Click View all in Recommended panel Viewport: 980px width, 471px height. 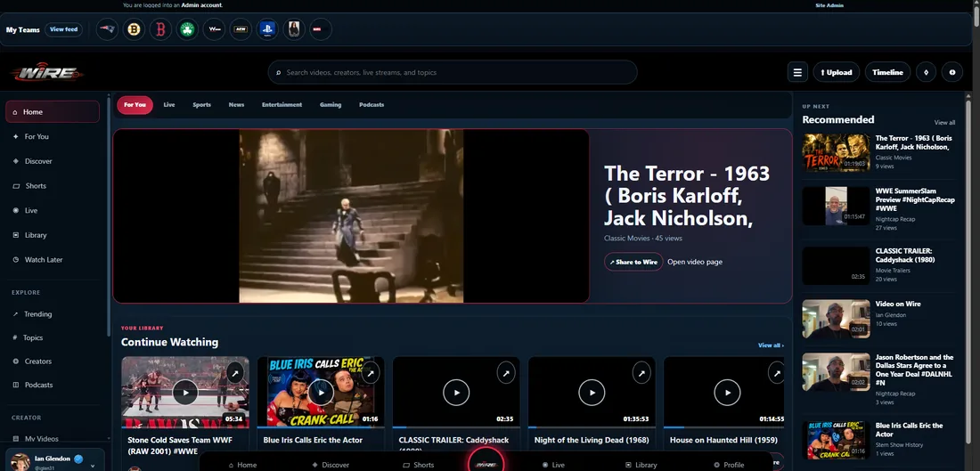pyautogui.click(x=944, y=123)
